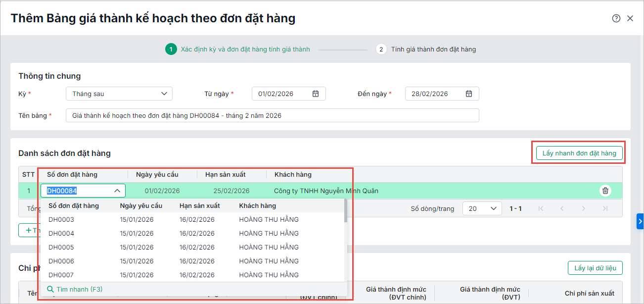This screenshot has height=304, width=644.
Task: Select step 2 Tính giá thành đơn đặt hàng
Action: [x=426, y=49]
